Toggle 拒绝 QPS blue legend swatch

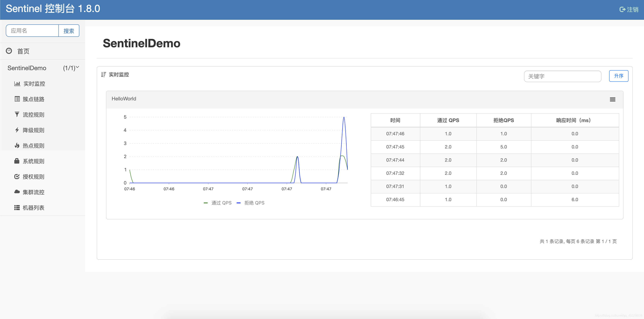pos(238,203)
